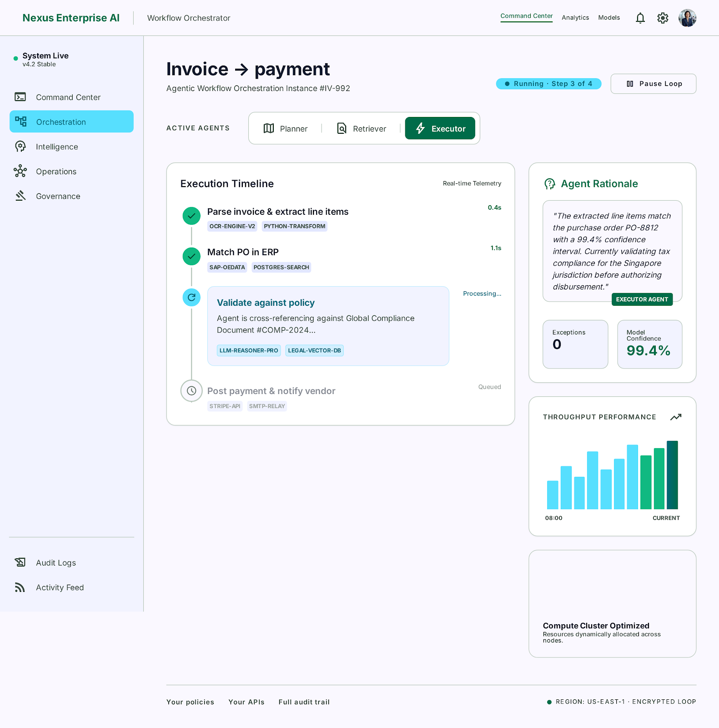The image size is (719, 728).
Task: Click the LEGAL-VECTOR-DB tag
Action: click(314, 350)
